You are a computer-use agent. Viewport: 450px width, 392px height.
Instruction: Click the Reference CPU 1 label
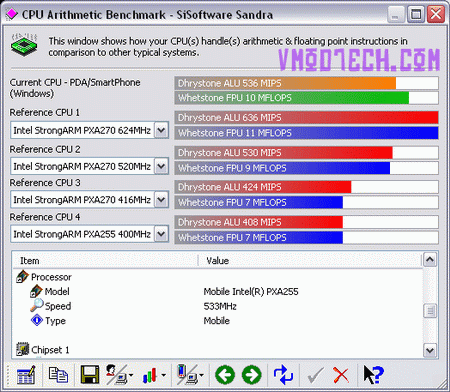(x=45, y=112)
